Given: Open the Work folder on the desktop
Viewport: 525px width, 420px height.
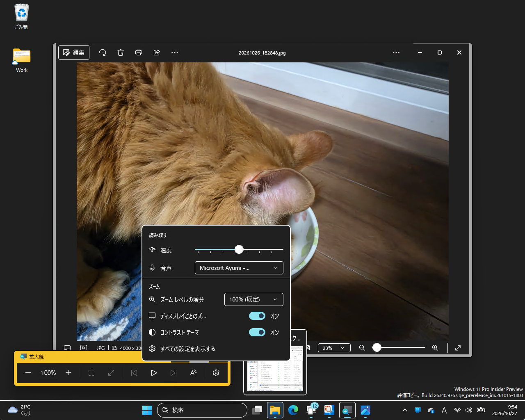Looking at the screenshot, I should coord(22,61).
